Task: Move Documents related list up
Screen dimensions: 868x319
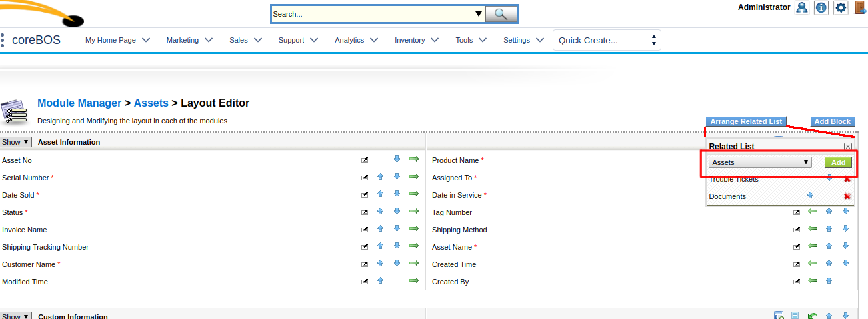Action: pyautogui.click(x=811, y=196)
